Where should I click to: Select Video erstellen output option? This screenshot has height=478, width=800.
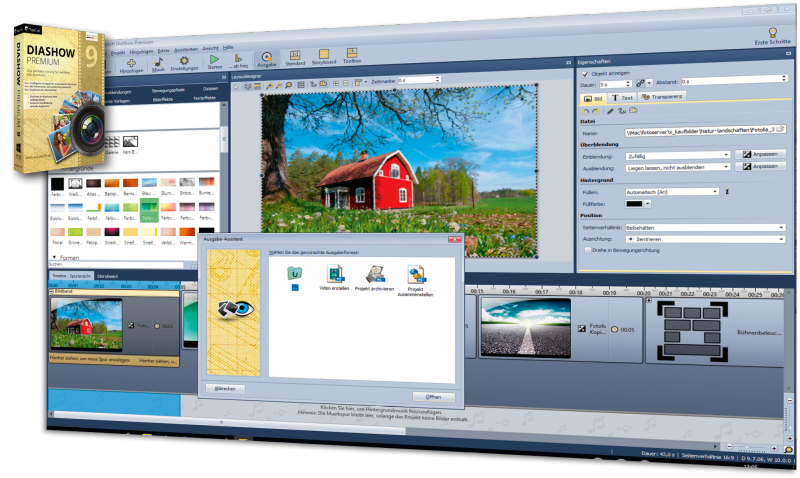[334, 278]
